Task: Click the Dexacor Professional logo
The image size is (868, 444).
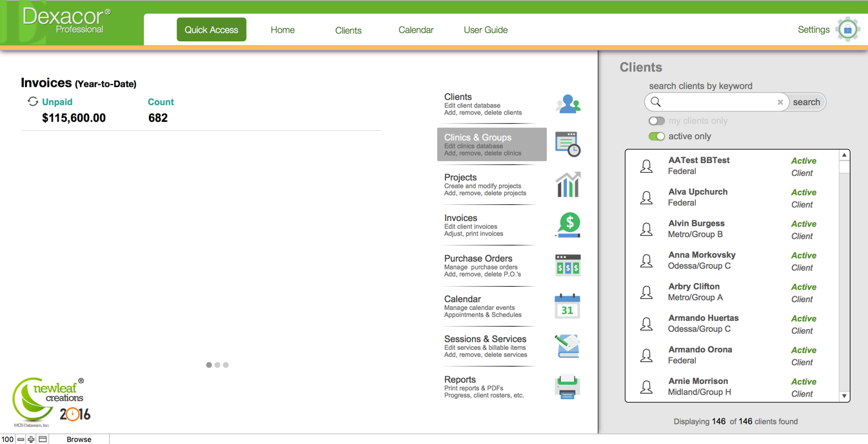Action: [x=67, y=21]
